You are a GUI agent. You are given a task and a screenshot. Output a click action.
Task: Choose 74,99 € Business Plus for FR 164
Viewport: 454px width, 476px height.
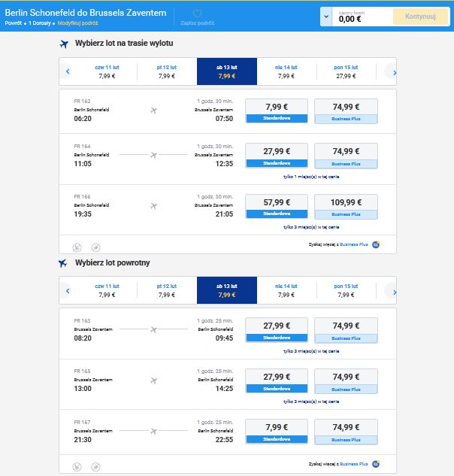coord(346,156)
